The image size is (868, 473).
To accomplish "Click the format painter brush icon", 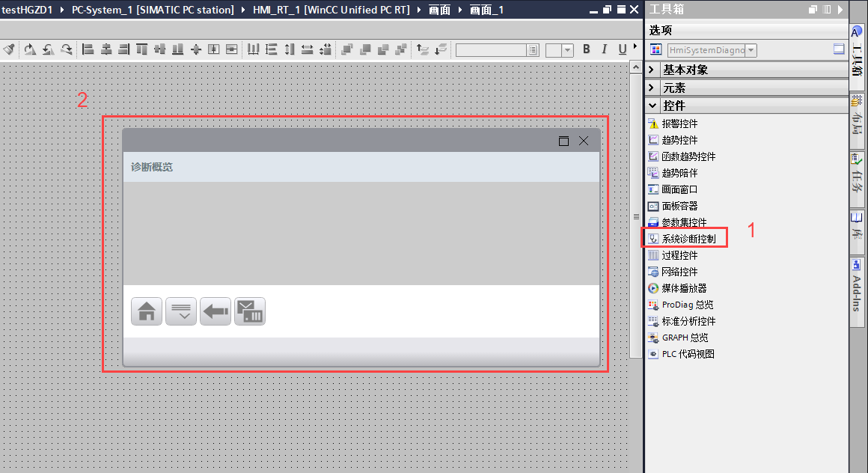I will coord(8,49).
